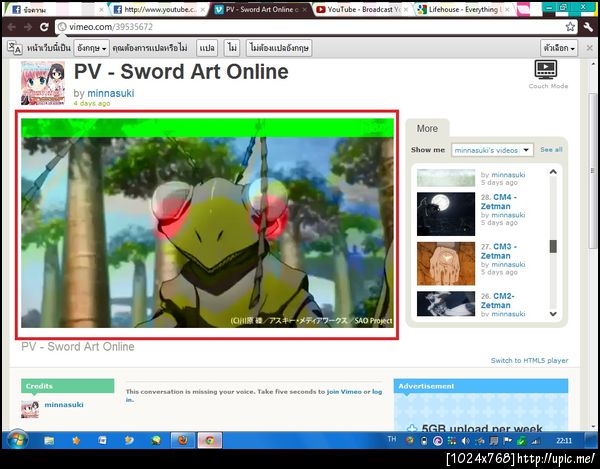Open the Lifehouse - Everything tab

[464, 10]
